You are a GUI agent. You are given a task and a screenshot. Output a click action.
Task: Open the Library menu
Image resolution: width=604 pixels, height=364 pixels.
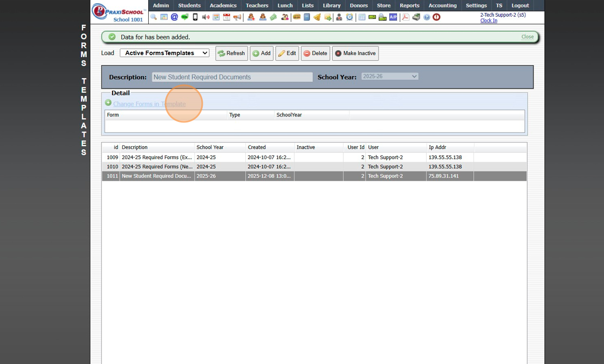pos(331,5)
